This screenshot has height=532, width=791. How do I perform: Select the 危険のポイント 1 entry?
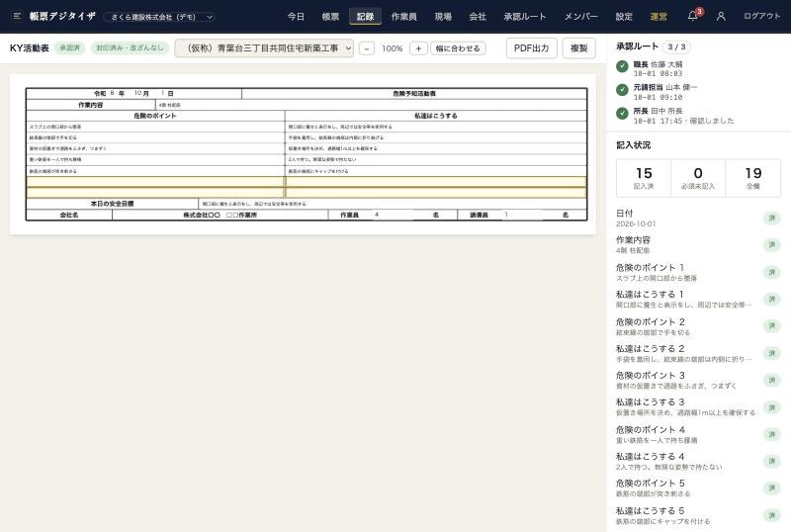(698, 272)
